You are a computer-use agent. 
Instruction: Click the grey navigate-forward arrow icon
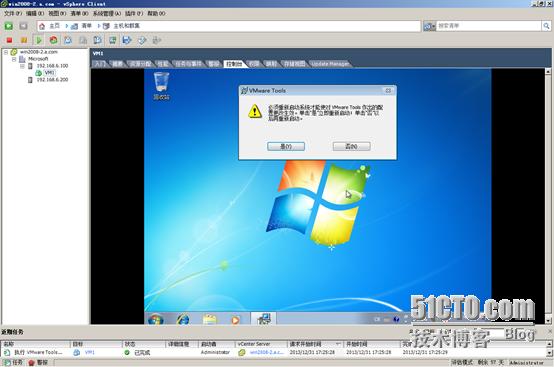(x=23, y=26)
